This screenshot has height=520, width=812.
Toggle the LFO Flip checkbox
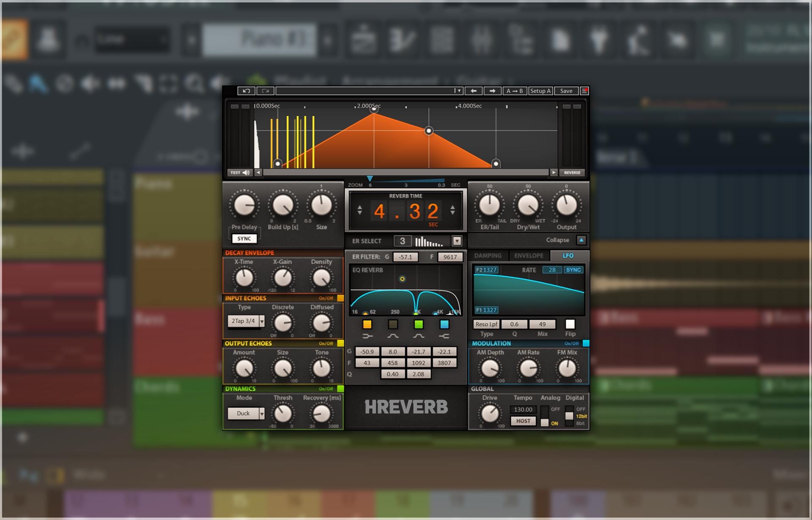point(570,324)
